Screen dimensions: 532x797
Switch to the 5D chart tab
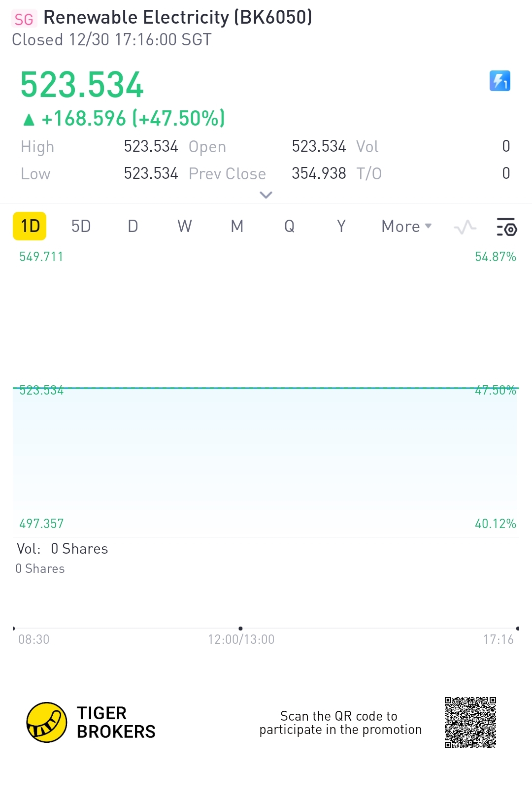click(x=81, y=227)
